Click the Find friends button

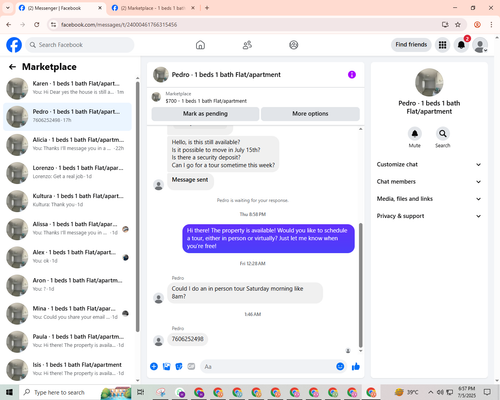coord(411,45)
